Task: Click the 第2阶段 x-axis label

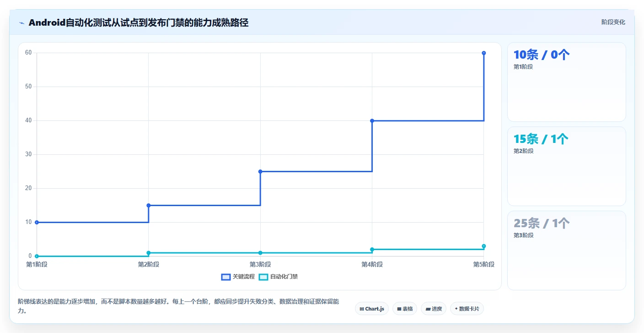Action: click(x=149, y=264)
